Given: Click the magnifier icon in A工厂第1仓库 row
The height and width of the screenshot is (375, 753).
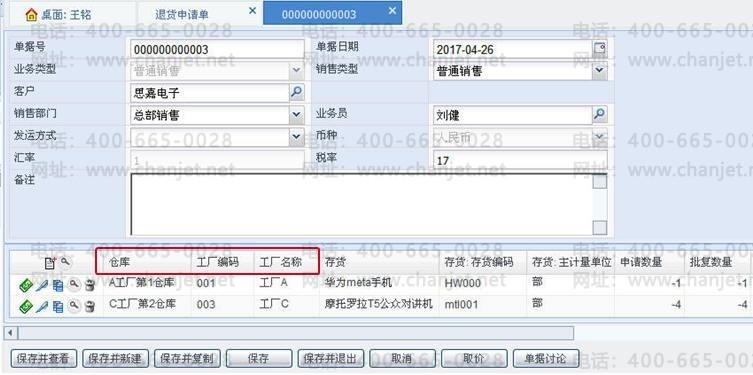Looking at the screenshot, I should tap(73, 285).
